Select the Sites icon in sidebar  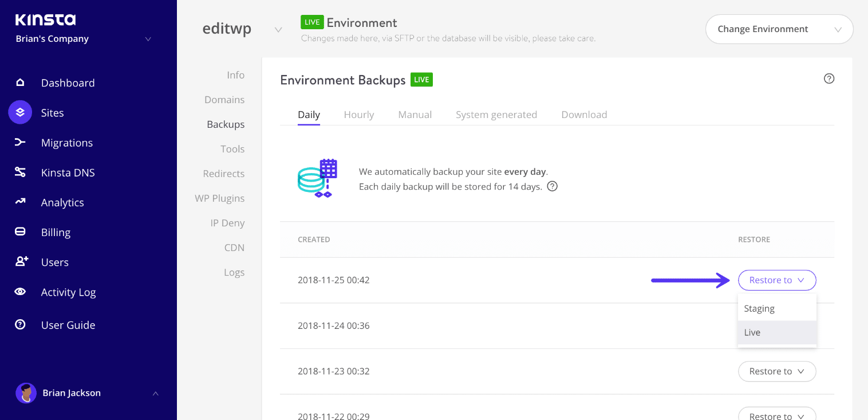20,112
